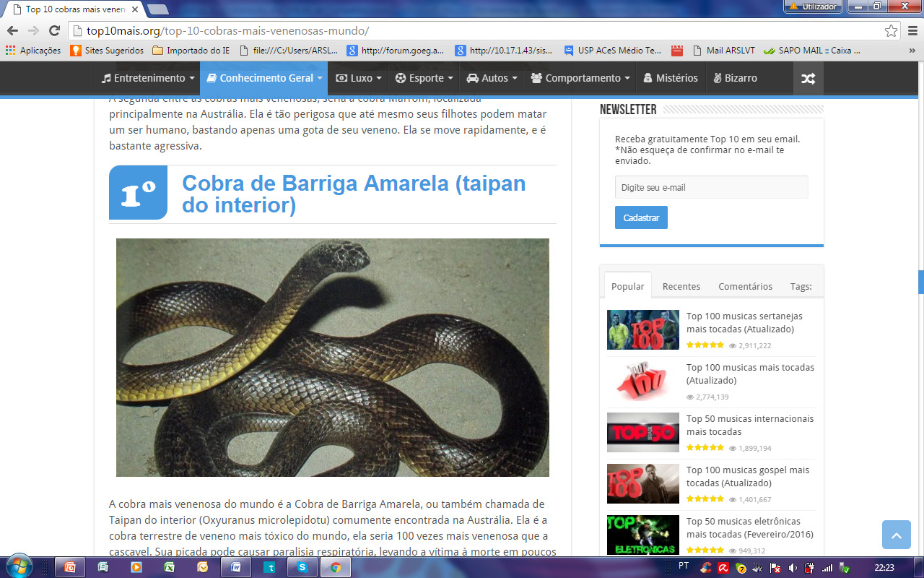Click the Digite seu e-mail field

pyautogui.click(x=711, y=187)
